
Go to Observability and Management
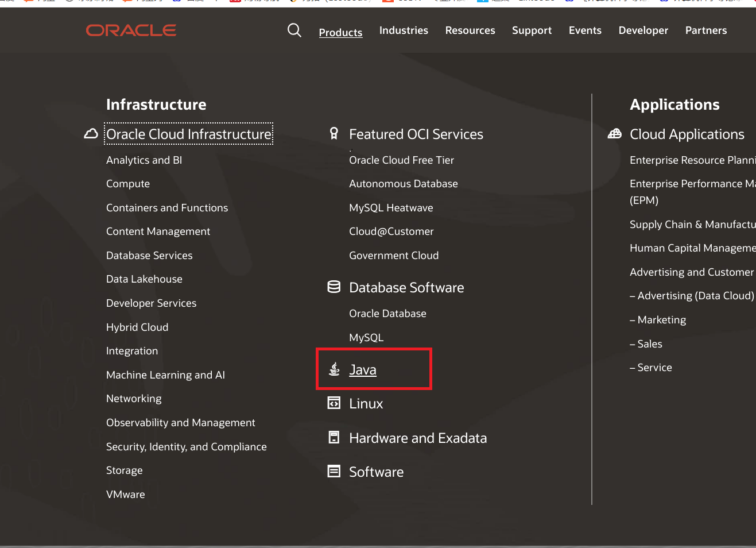(x=181, y=423)
